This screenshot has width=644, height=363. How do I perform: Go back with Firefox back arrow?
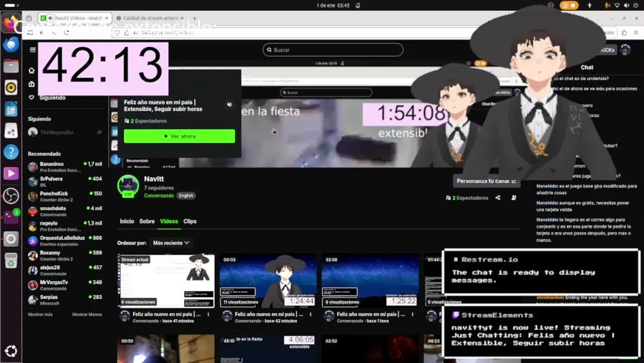(x=41, y=32)
